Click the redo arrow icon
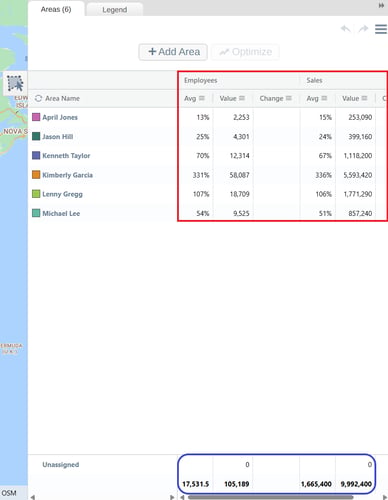 click(363, 29)
